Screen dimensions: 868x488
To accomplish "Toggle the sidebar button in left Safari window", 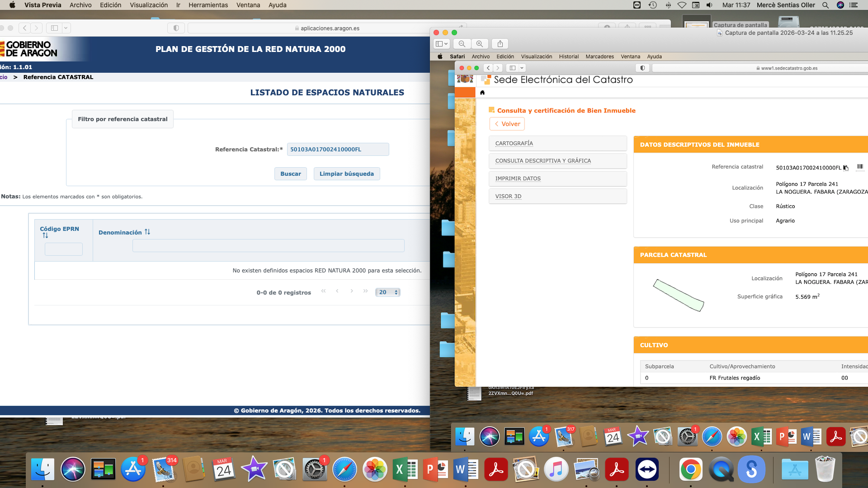I will pyautogui.click(x=55, y=28).
